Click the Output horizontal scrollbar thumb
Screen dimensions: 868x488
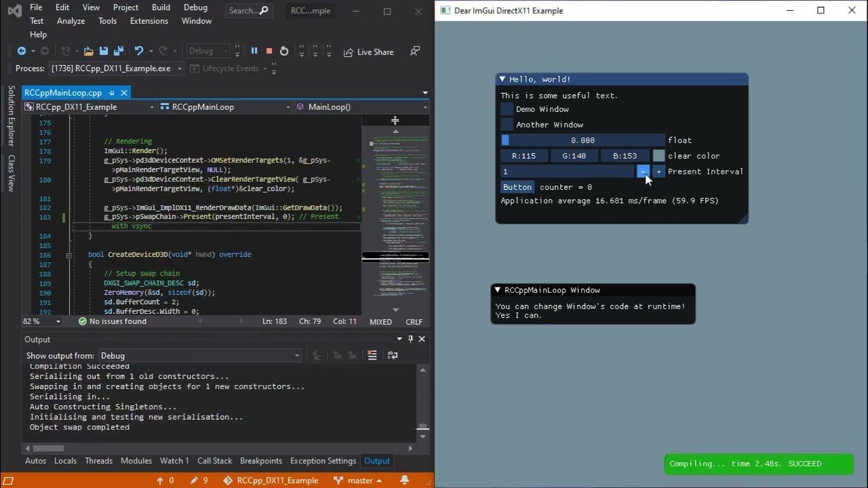pos(48,448)
